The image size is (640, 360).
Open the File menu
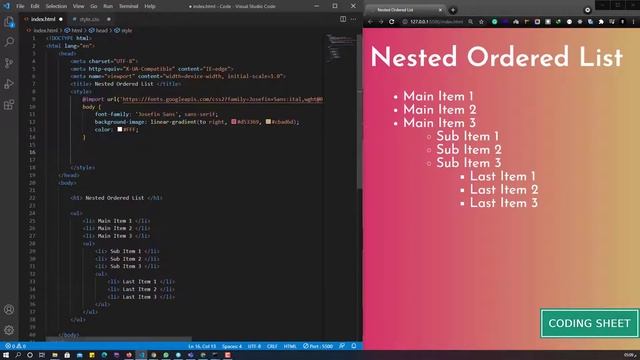coord(20,6)
